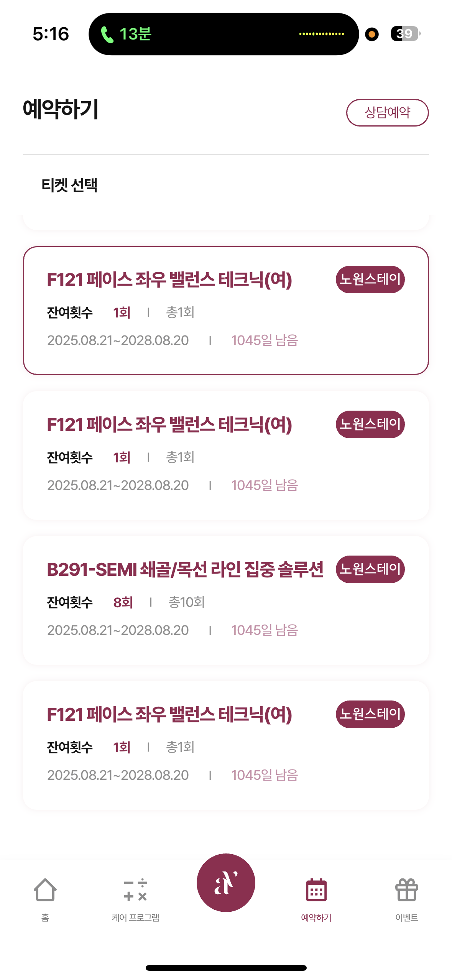Choose the B291-SEMI 쇄골/목선 ticket
The height and width of the screenshot is (980, 452).
(226, 600)
